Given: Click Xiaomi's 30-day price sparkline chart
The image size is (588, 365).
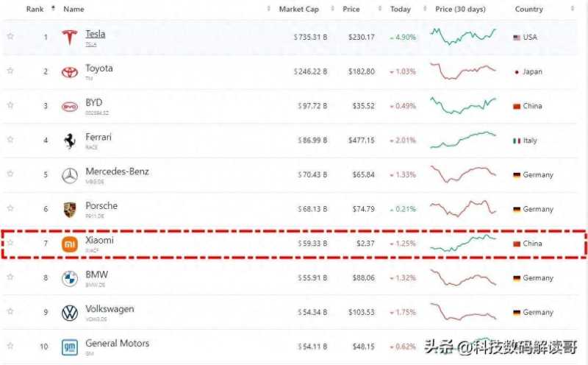Looking at the screenshot, I should point(464,244).
